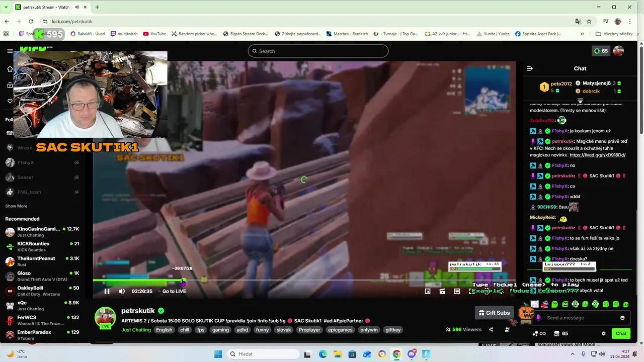644x362 pixels.
Task: Open the livad.gg link in chat
Action: coord(597,155)
